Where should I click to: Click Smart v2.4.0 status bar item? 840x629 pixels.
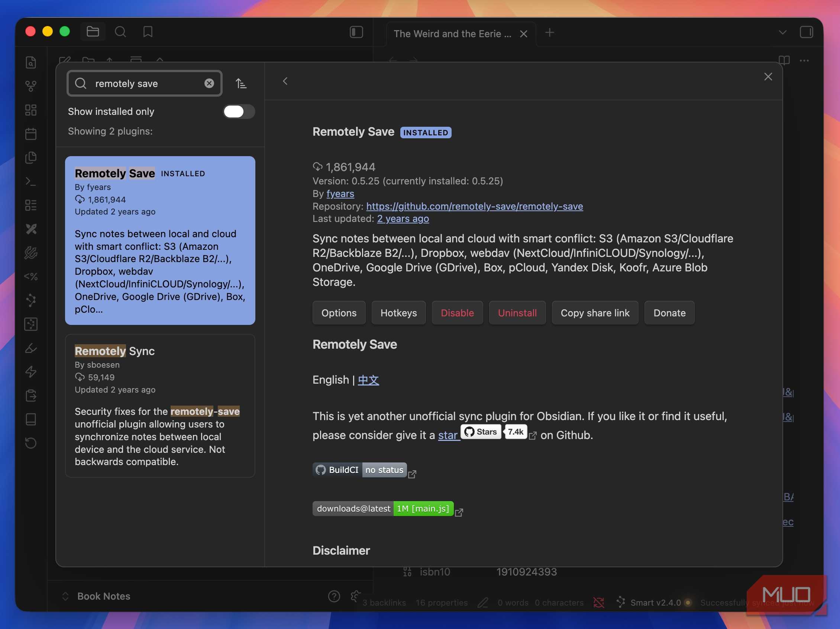tap(655, 602)
